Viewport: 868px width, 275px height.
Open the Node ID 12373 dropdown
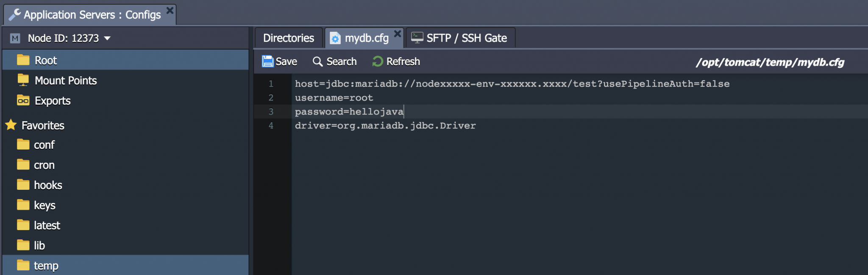point(107,38)
